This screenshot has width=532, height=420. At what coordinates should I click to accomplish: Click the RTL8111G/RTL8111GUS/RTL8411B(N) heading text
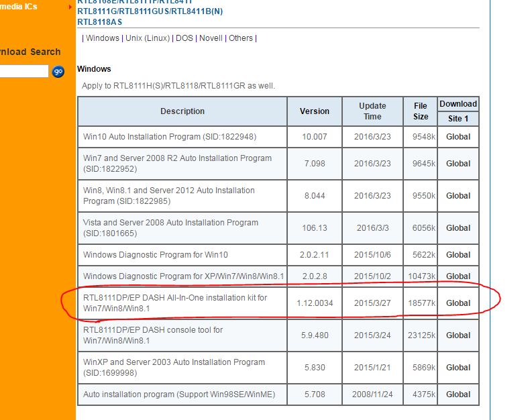(150, 11)
